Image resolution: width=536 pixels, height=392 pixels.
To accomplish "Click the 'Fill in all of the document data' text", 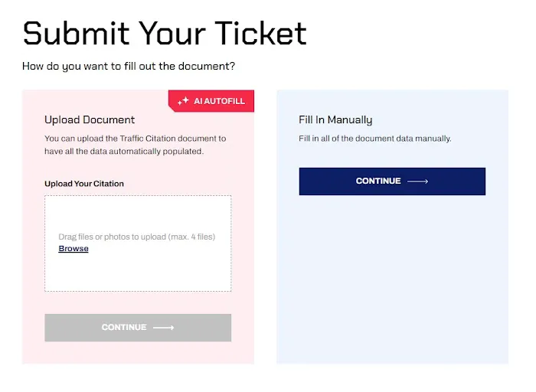I will tap(375, 139).
